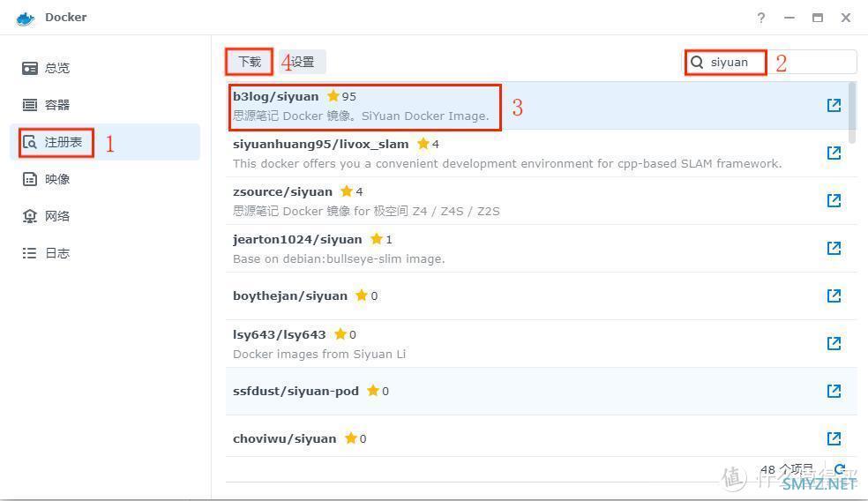Click the 容器 container list icon
868x501 pixels.
coord(30,105)
